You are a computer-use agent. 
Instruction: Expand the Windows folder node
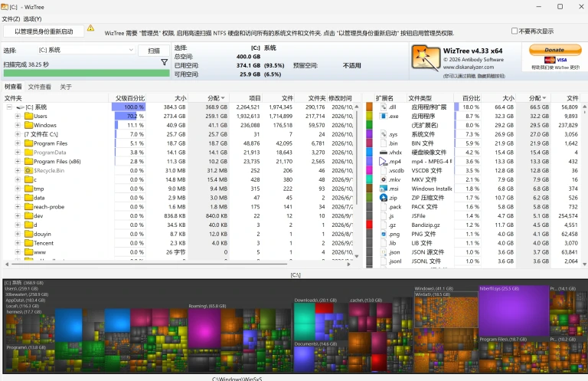tap(18, 125)
